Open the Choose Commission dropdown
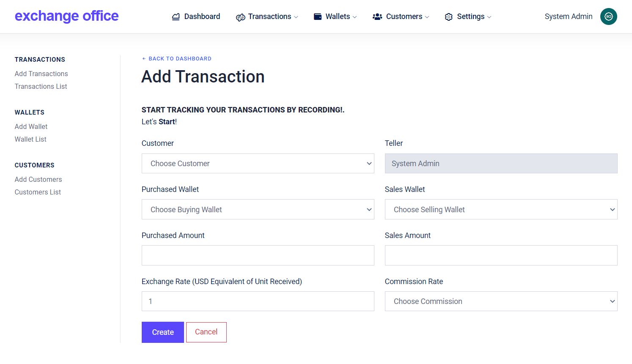Viewport: 632px width, 364px height. [501, 301]
